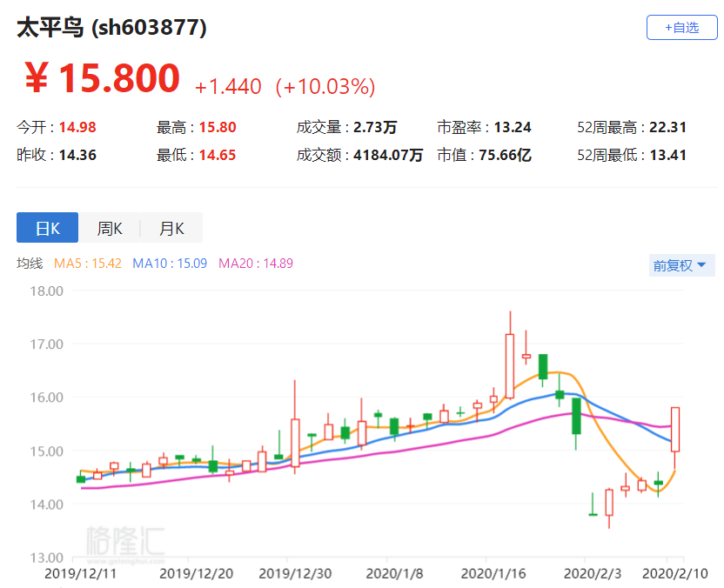Viewport: 724px width, 588px height.
Task: Click the x-axis date 2019/12/30
Action: [x=295, y=574]
